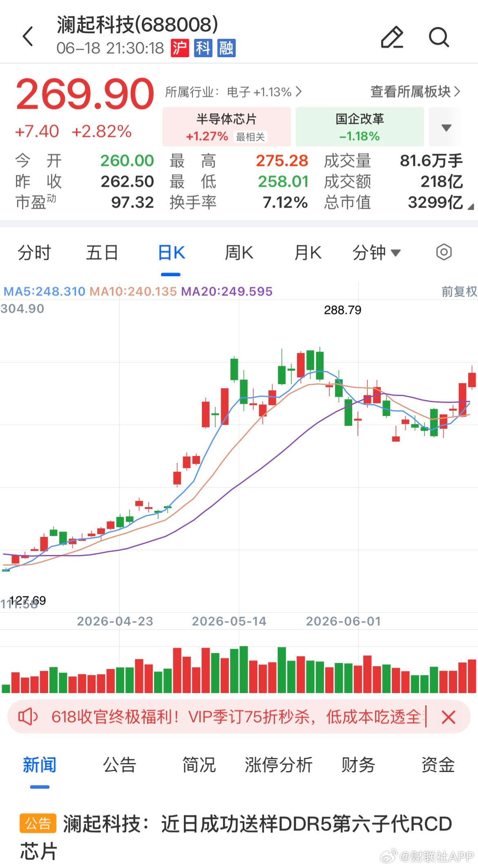Tap the speaker announcement icon

[x=28, y=717]
